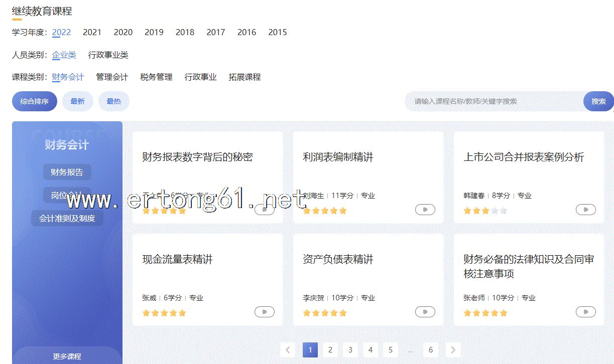
Task: Click play icon on 财务报表数字背后的秘密 card
Action: pyautogui.click(x=264, y=210)
